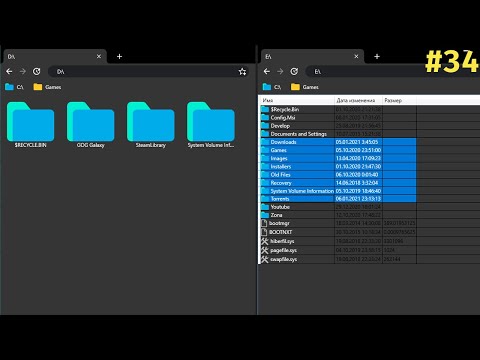Select the Torrents folder row
The image size is (480, 360).
pos(338,199)
